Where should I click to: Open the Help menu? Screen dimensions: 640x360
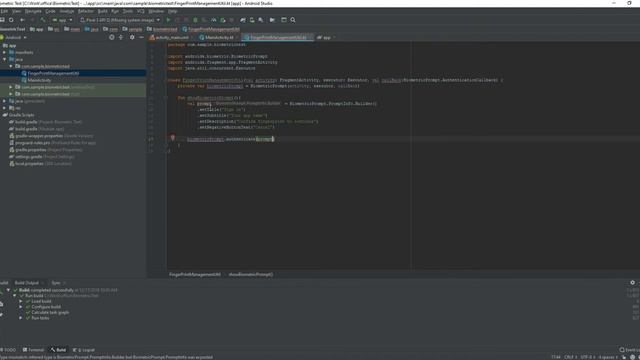pos(173,11)
